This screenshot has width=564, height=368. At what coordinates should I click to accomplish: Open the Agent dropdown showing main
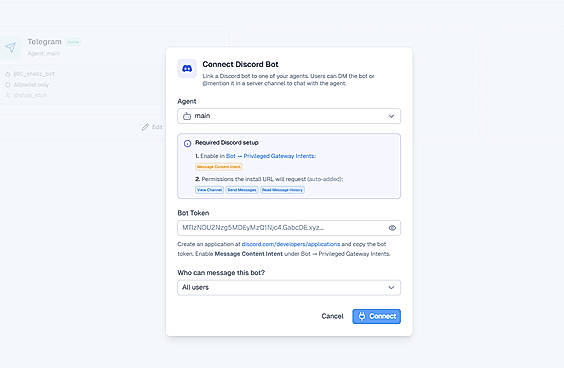289,116
